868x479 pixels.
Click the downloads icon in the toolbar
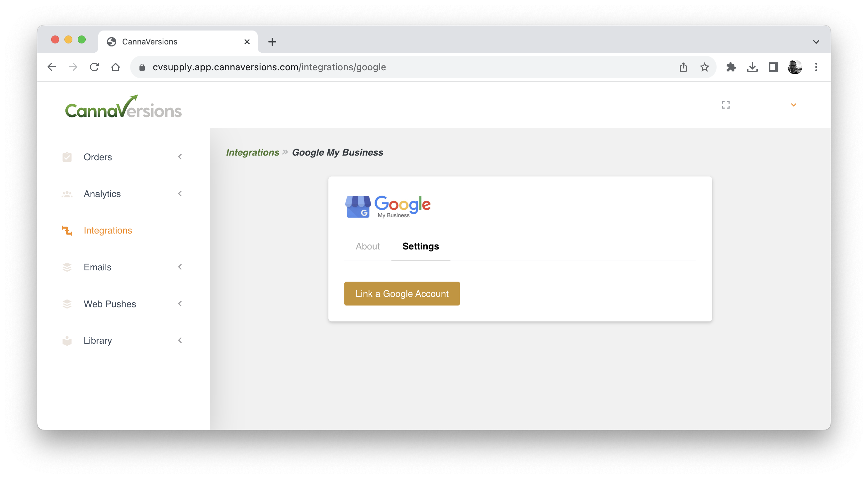pos(752,67)
